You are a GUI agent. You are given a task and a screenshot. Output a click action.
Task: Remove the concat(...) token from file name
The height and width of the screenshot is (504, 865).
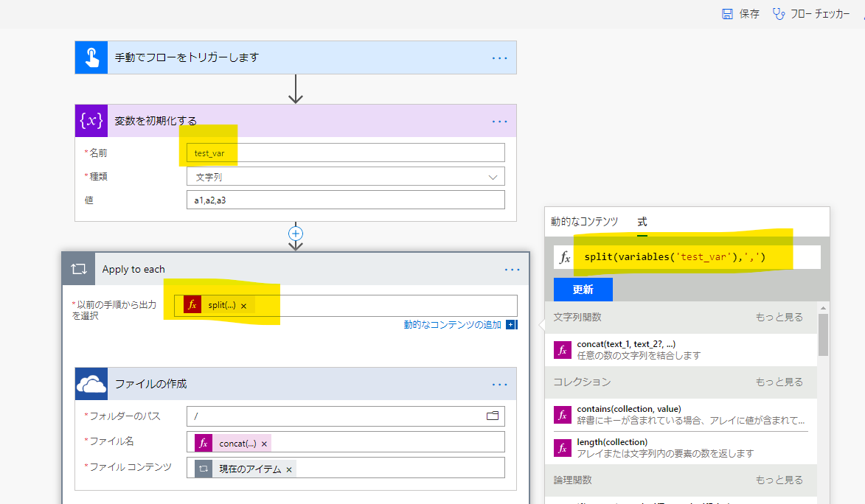coord(264,444)
